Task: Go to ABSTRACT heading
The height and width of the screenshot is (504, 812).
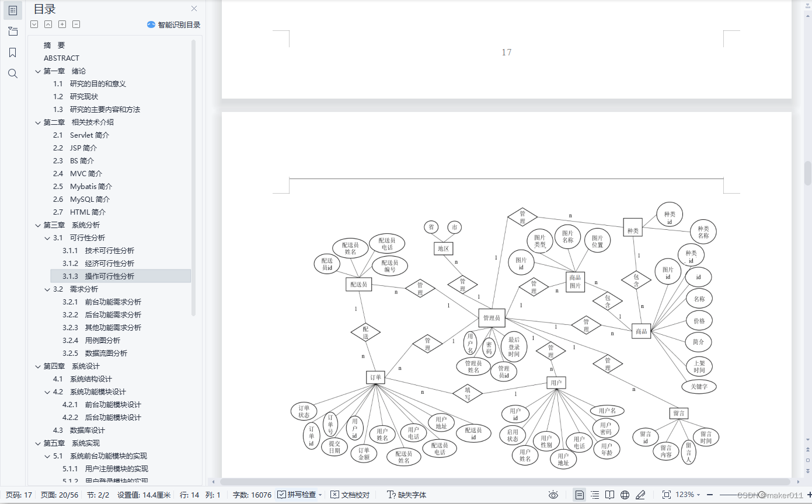Action: tap(61, 58)
